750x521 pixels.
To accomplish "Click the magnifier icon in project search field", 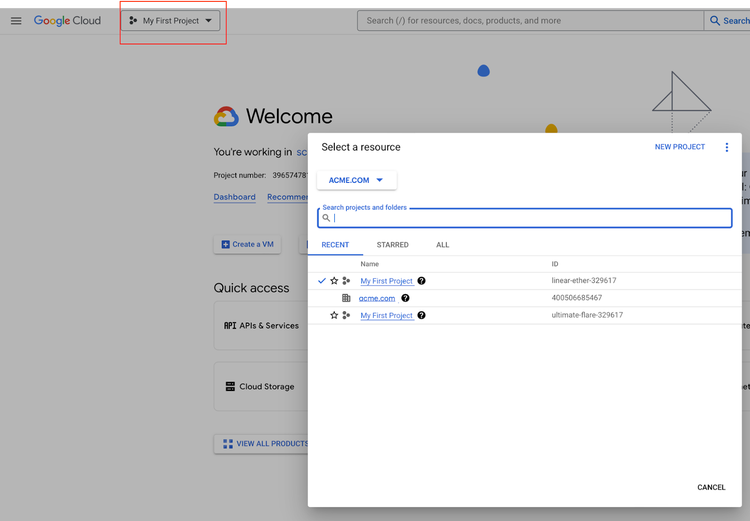I will coord(326,218).
